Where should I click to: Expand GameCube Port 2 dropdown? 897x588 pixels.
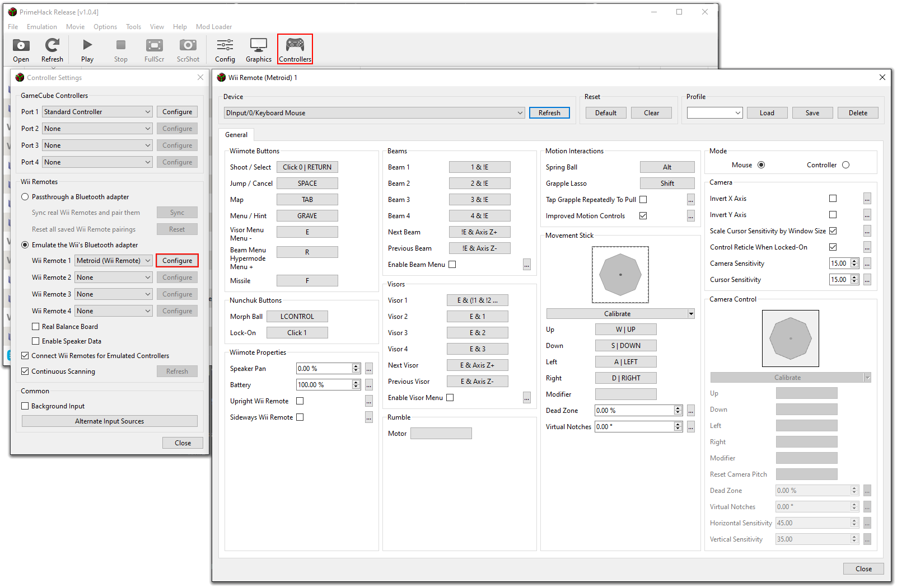pos(97,129)
